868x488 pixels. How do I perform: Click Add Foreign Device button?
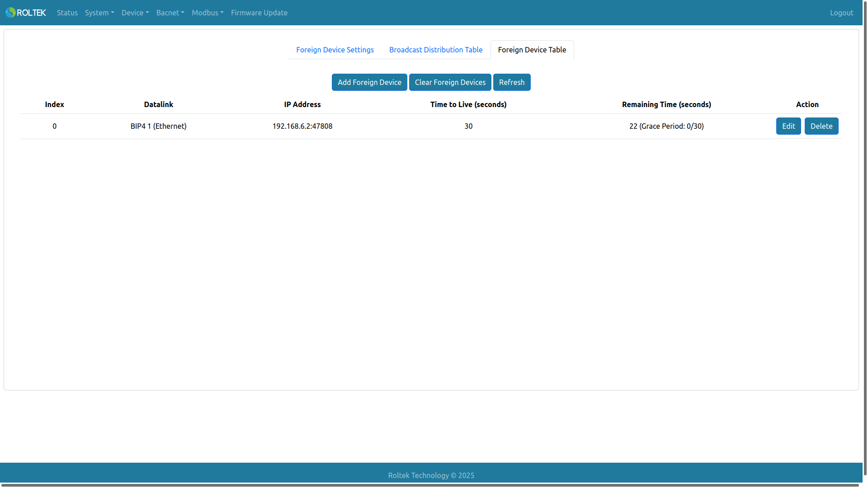point(369,82)
